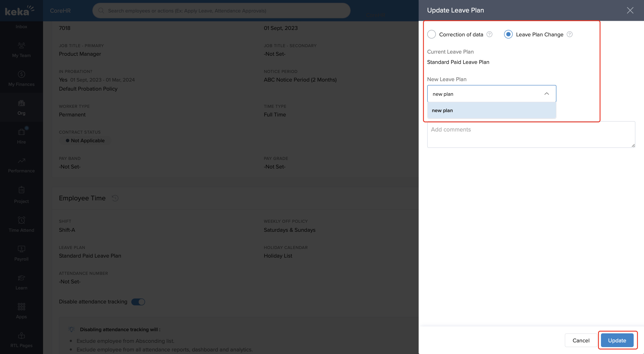Toggle Disable attendance tracking switch
Screen dimensions: 644x354
(x=138, y=302)
